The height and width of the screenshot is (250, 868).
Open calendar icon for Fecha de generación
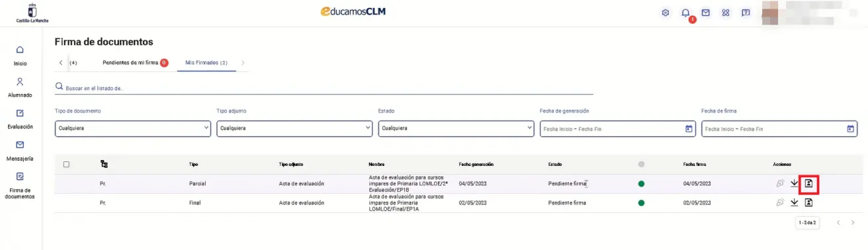pyautogui.click(x=689, y=128)
